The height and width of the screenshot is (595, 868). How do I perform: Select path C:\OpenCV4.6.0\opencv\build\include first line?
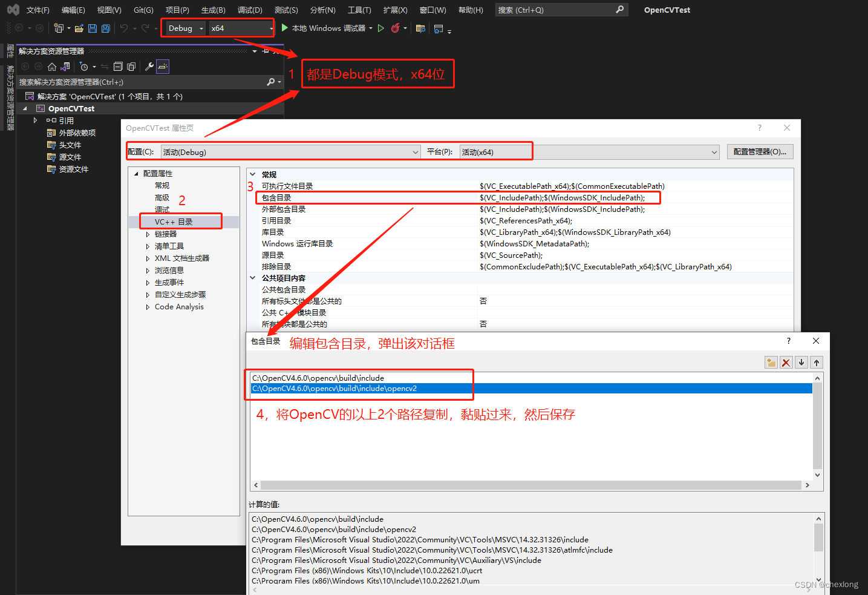tap(531, 378)
